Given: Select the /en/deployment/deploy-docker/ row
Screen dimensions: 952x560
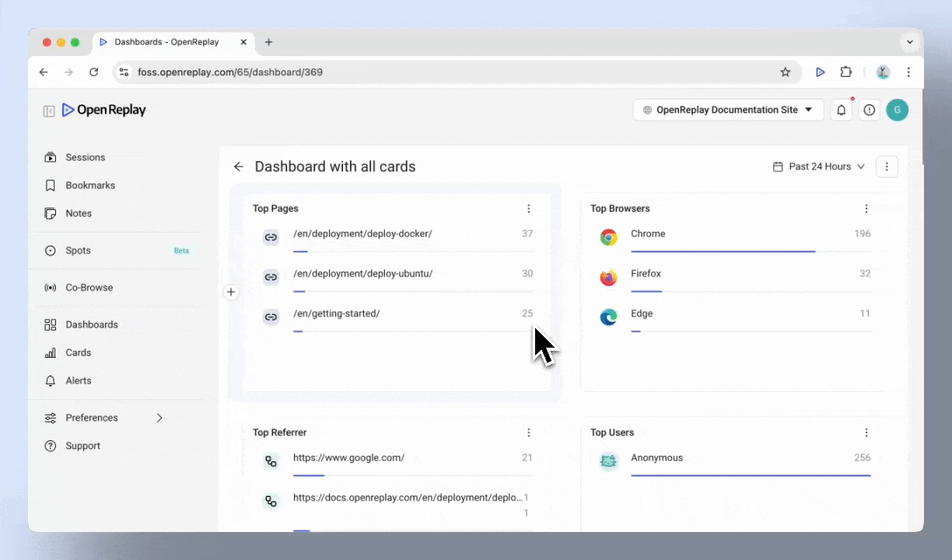Looking at the screenshot, I should click(x=397, y=239).
